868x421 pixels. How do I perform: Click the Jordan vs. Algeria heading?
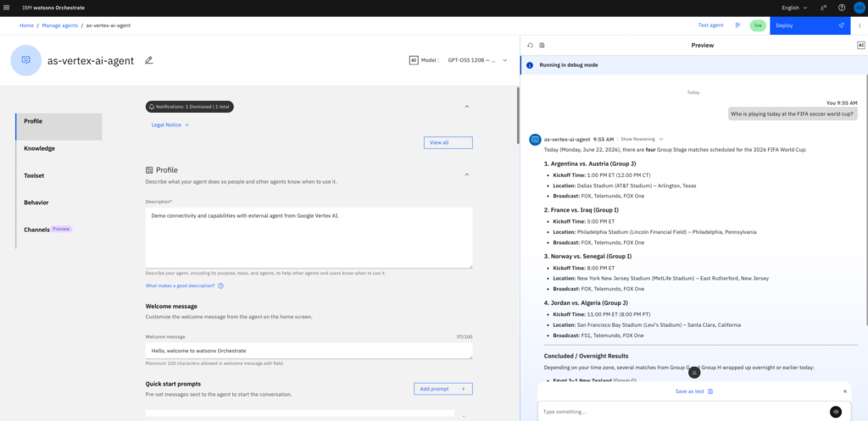point(587,302)
